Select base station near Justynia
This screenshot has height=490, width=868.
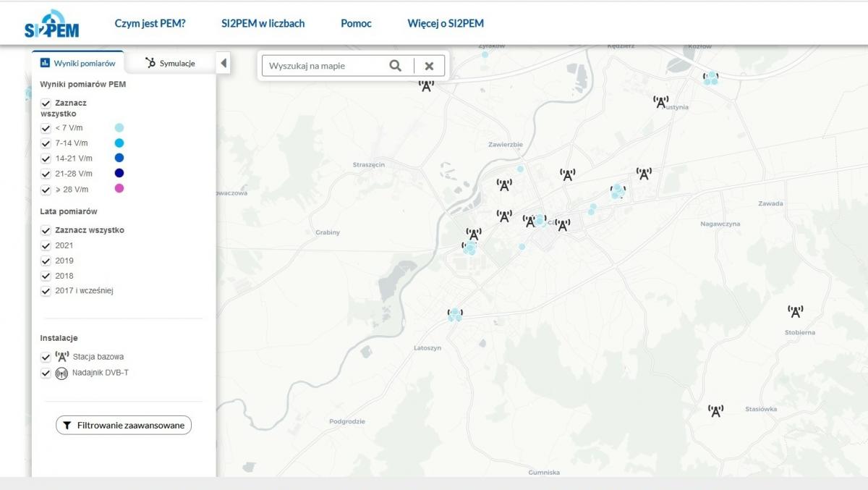coord(660,102)
